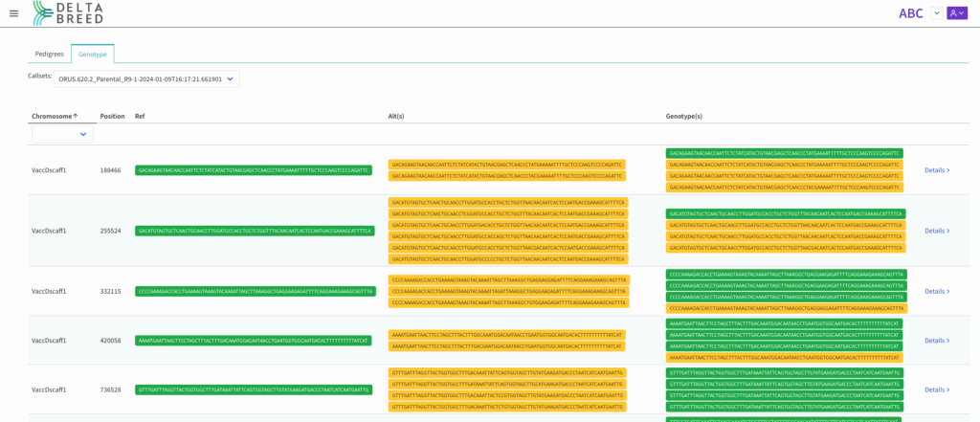
Task: Open Details for position 255524
Action: (x=937, y=231)
